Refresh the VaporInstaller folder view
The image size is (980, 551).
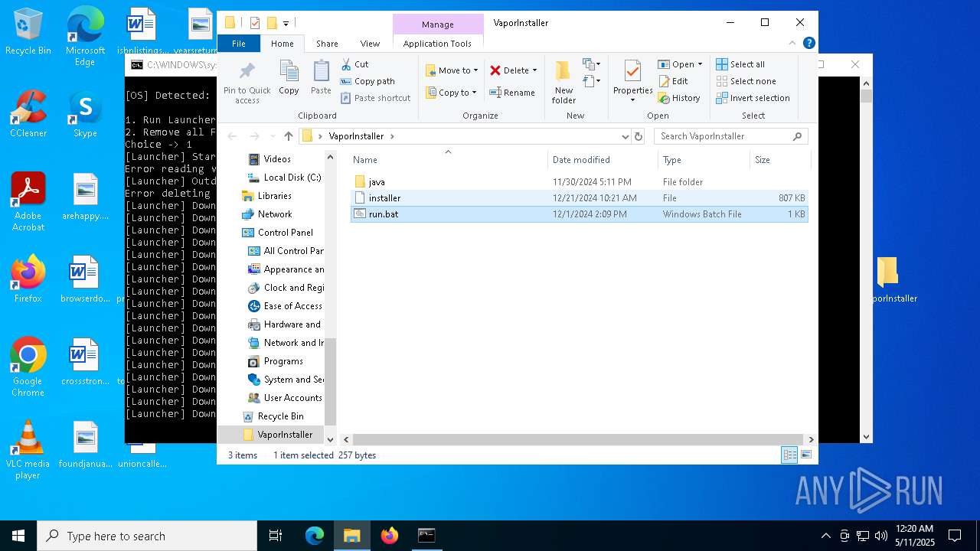pyautogui.click(x=639, y=136)
